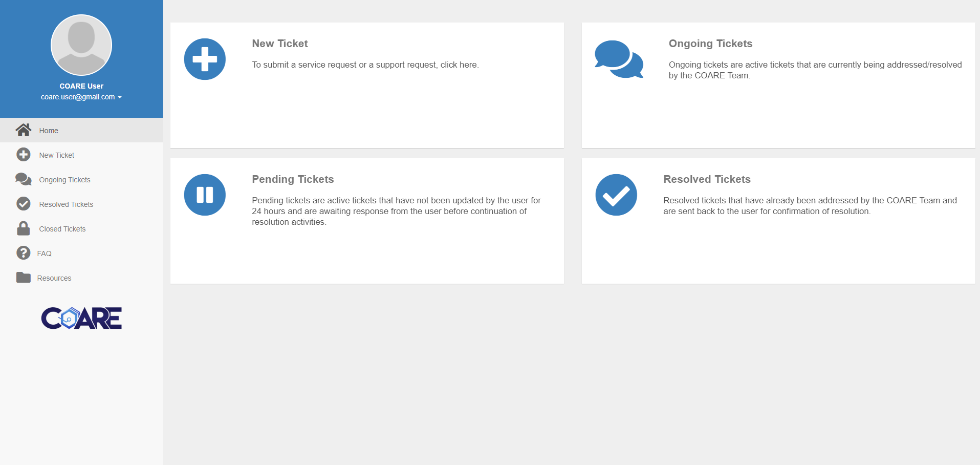980x465 pixels.
Task: Open Ongoing Tickets from the sidebar menu
Action: click(82, 179)
